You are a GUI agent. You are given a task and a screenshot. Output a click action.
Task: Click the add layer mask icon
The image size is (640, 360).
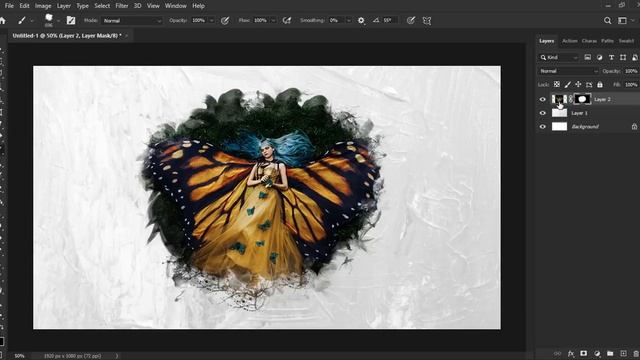coord(584,353)
